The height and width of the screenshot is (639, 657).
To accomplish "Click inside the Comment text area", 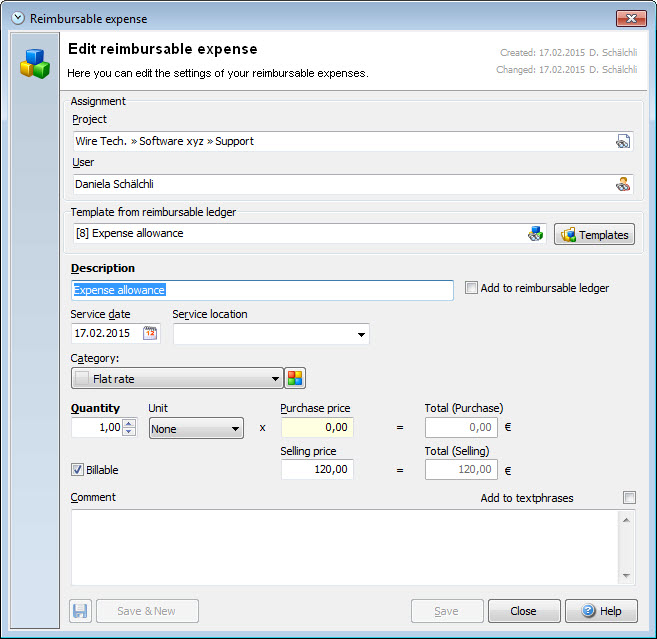I will click(345, 547).
